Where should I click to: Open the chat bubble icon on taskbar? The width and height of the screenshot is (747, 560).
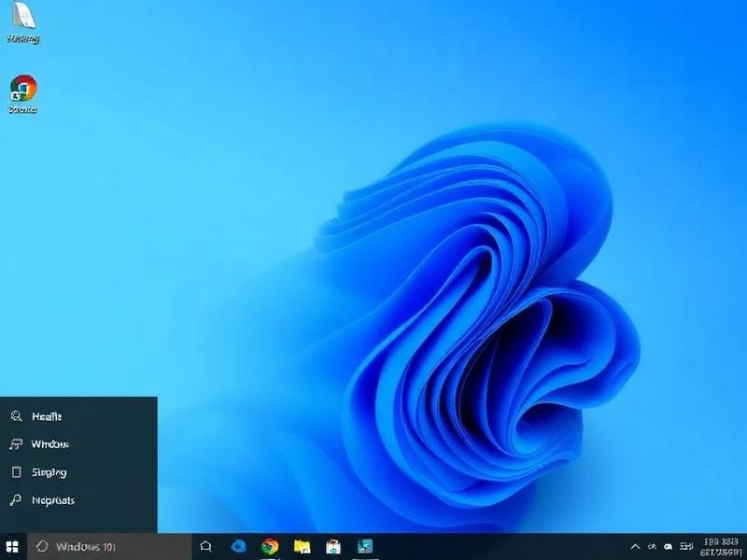pyautogui.click(x=205, y=547)
